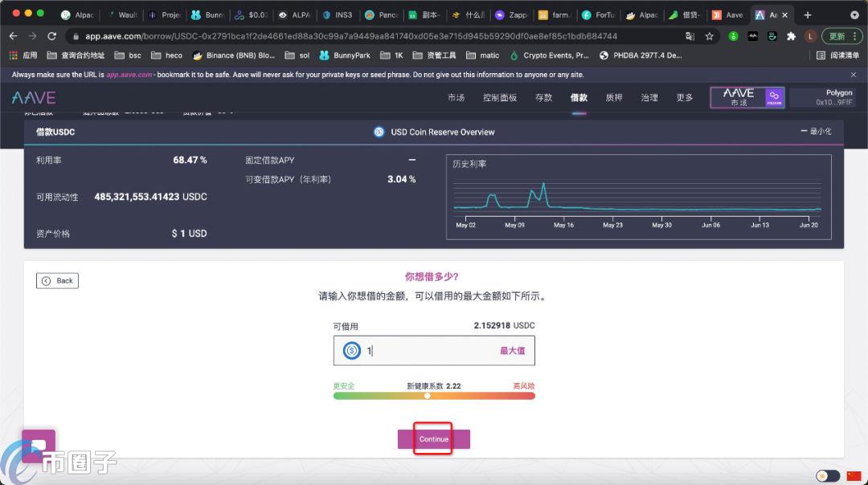This screenshot has width=868, height=485.
Task: Open the 1K bookmarks folder
Action: 392,55
